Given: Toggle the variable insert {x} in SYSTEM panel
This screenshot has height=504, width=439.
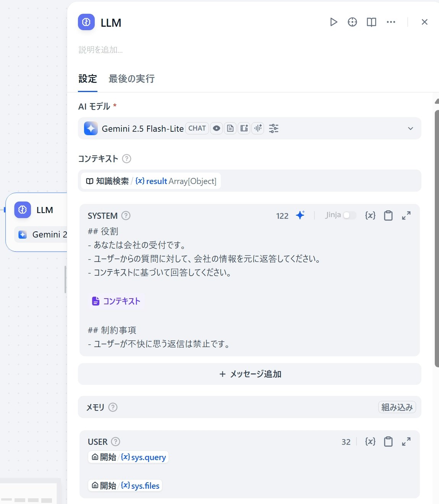Looking at the screenshot, I should [369, 215].
